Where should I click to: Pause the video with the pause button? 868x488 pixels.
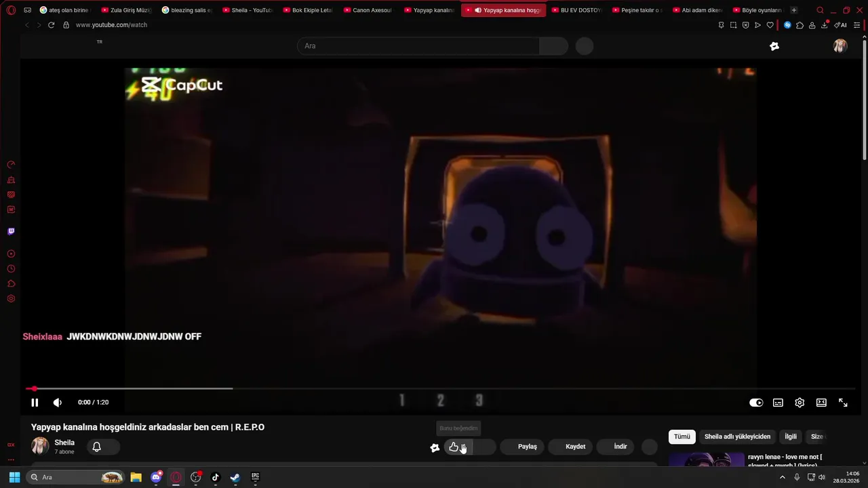(x=35, y=403)
